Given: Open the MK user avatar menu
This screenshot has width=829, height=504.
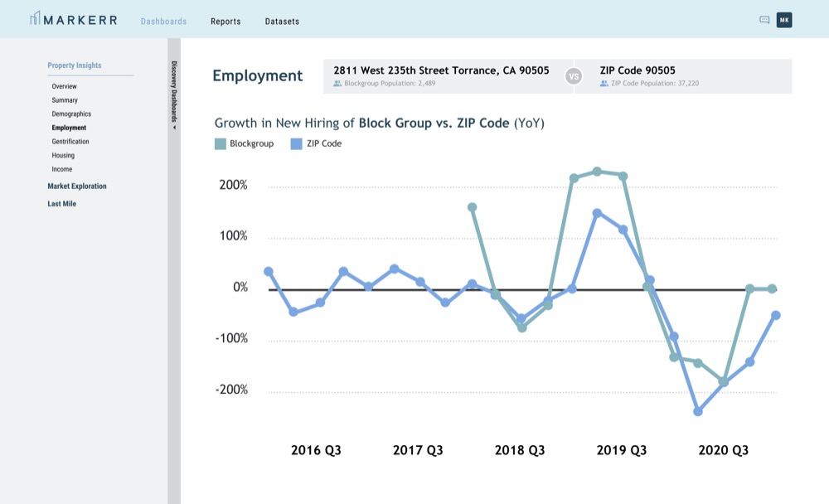Looking at the screenshot, I should tap(784, 20).
